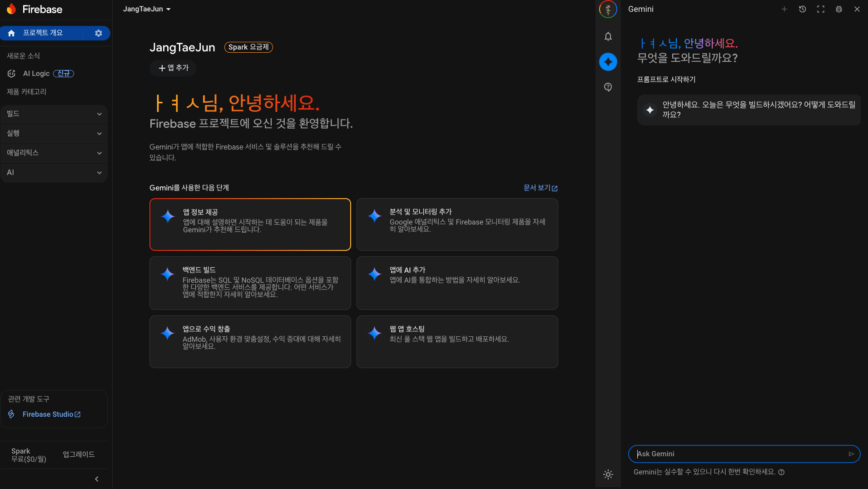Screen dimensions: 868x489
Task: Select the 앱 정보 제공 card title
Action: (x=200, y=212)
